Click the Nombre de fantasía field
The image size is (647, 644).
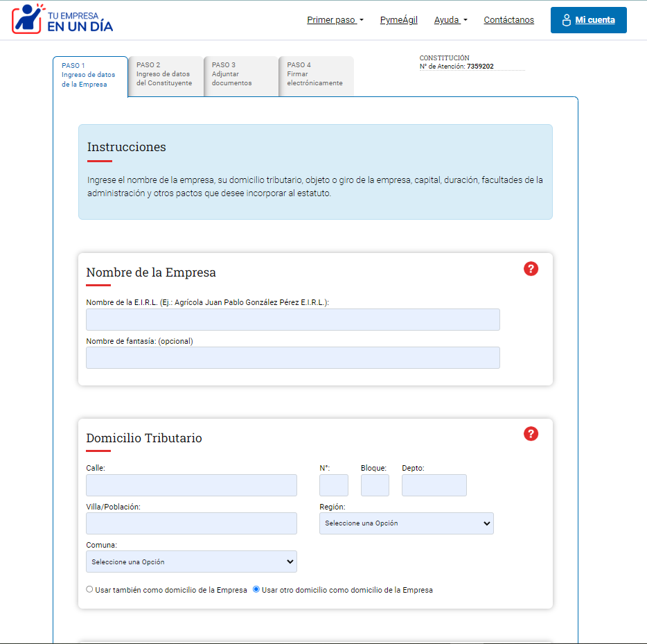point(292,358)
